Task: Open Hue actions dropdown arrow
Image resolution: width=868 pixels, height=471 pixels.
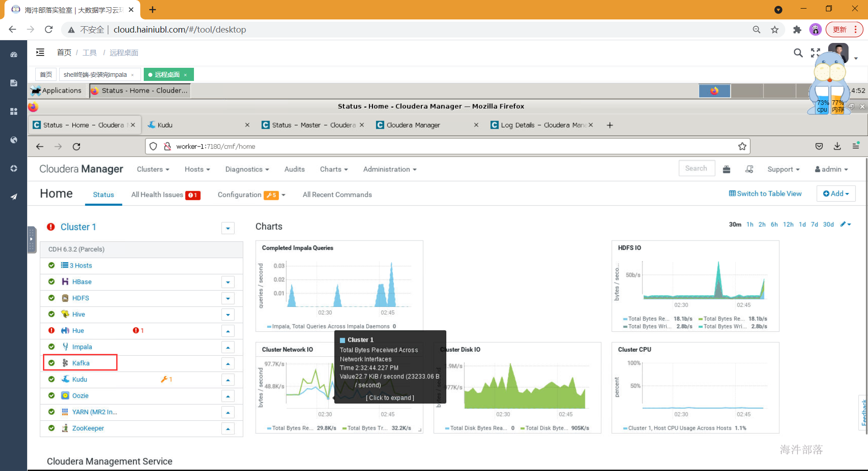Action: tap(228, 331)
